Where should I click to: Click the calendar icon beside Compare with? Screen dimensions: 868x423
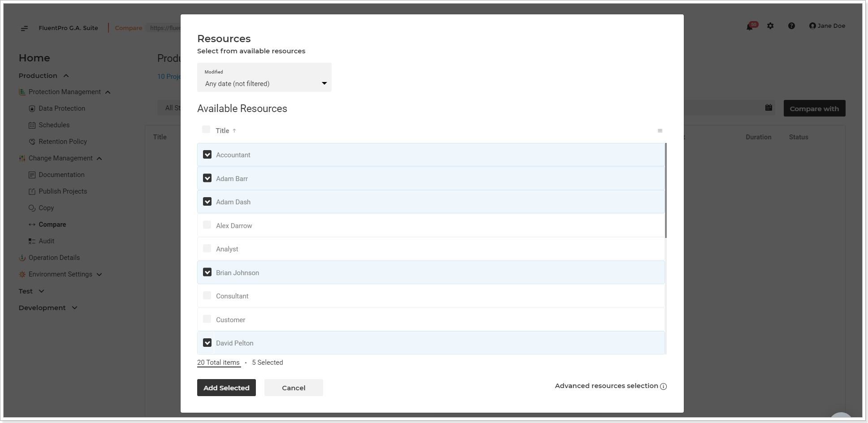pos(769,108)
